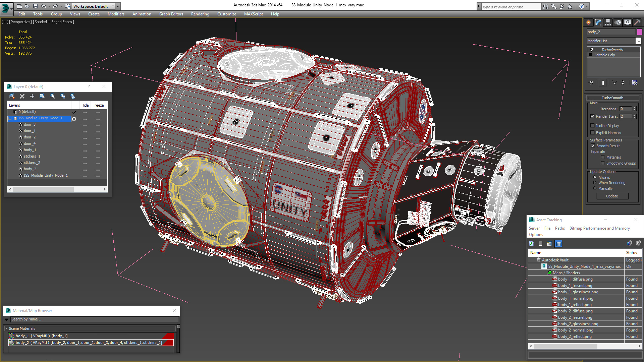Screen dimensions: 644x362
Task: Click Pin Stack icon below modifier stack
Action: (591, 82)
